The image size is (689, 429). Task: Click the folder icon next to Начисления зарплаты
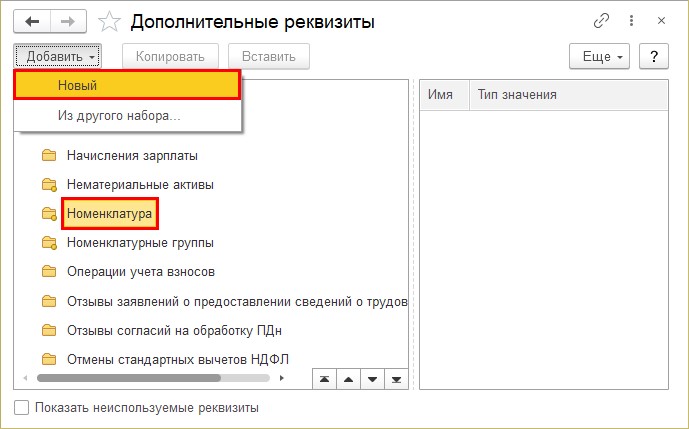(48, 155)
